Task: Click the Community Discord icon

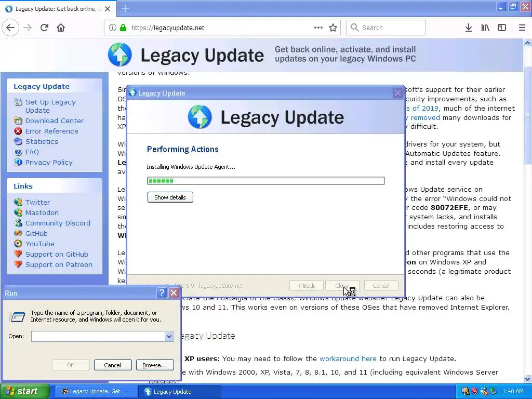Action: click(18, 223)
